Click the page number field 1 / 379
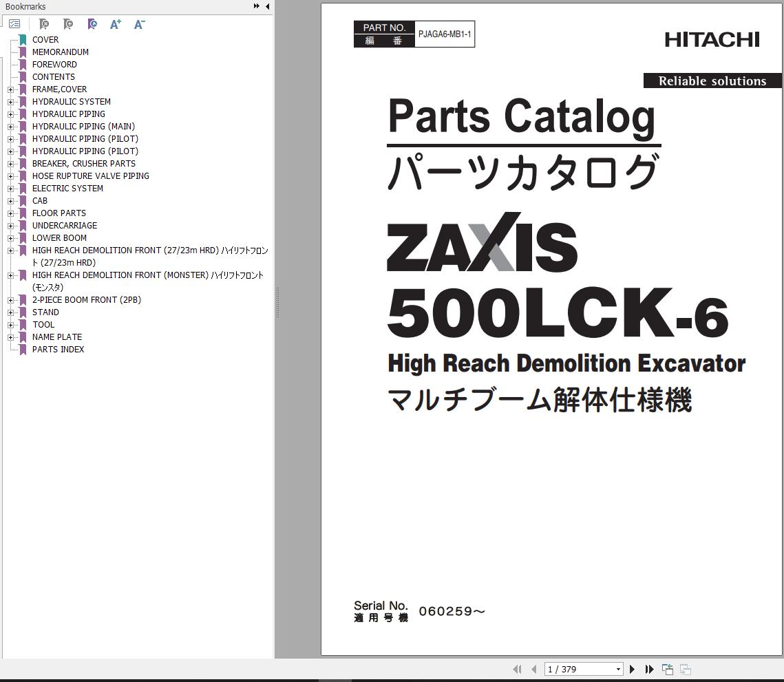Image resolution: width=784 pixels, height=682 pixels. [x=580, y=669]
